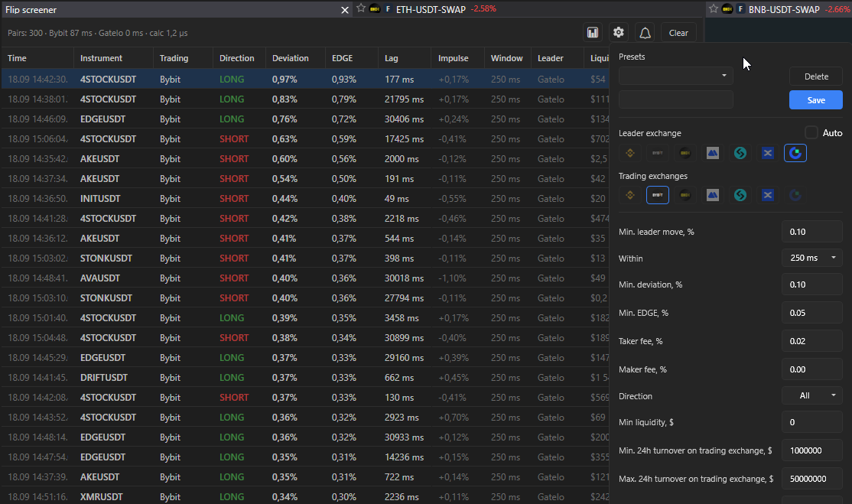Select Binance as leader exchange
Screen dimensions: 852x504
[630, 153]
